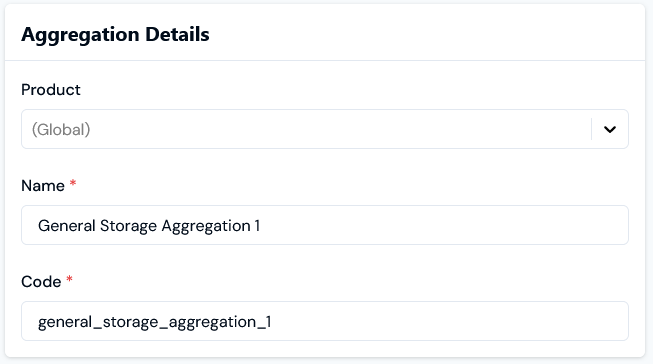Focus the Code input field
This screenshot has height=364, width=653.
tap(325, 321)
